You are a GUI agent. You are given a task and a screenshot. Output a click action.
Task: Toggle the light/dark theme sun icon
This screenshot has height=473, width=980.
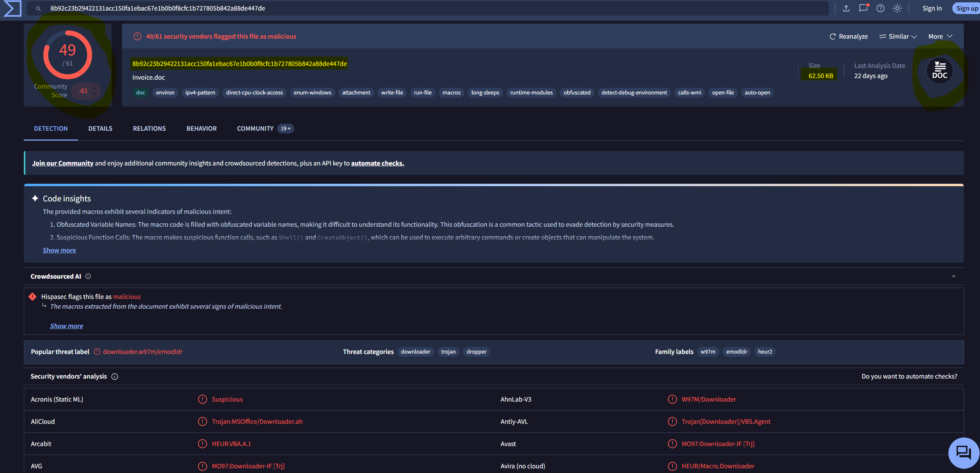click(897, 8)
